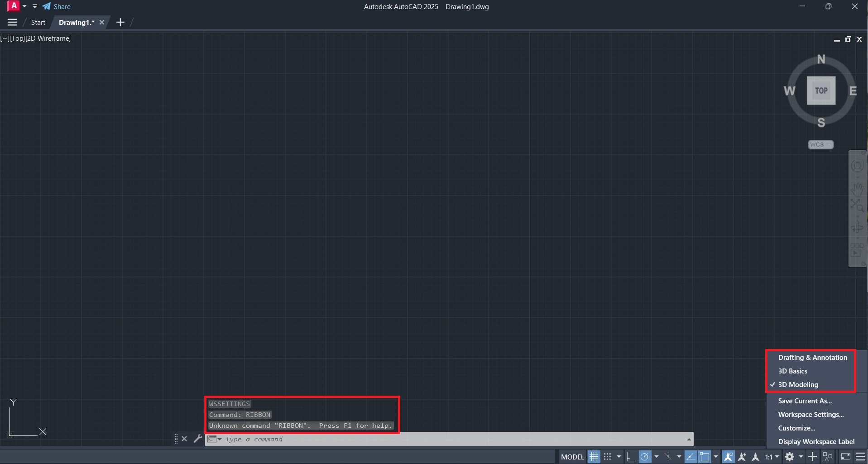The height and width of the screenshot is (464, 868).
Task: Open status bar customization hamburger menu
Action: point(859,456)
